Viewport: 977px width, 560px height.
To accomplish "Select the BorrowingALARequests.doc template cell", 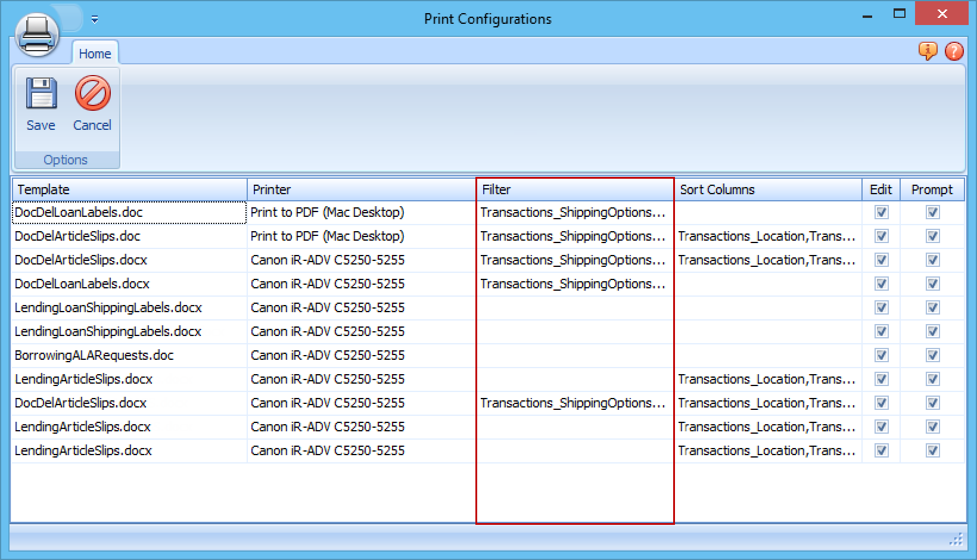I will [x=94, y=356].
